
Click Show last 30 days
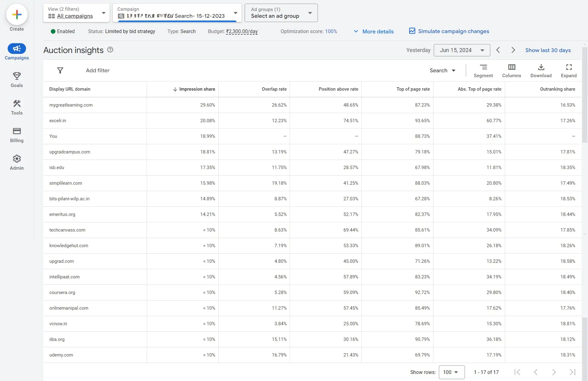(548, 50)
